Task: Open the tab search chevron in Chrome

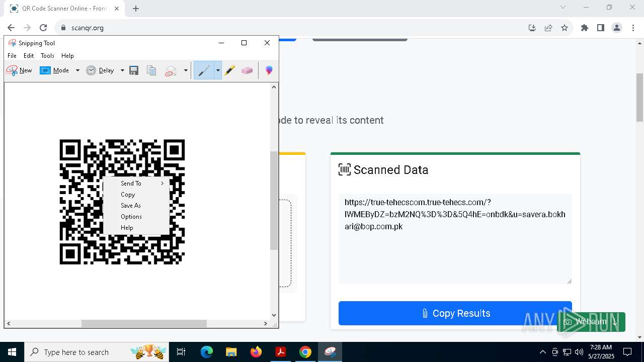Action: pyautogui.click(x=563, y=7)
